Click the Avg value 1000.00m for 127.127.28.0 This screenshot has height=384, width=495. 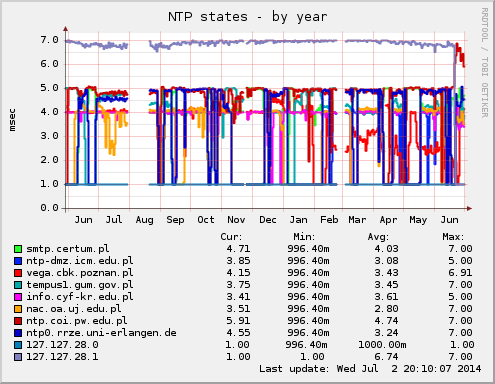[x=382, y=345]
